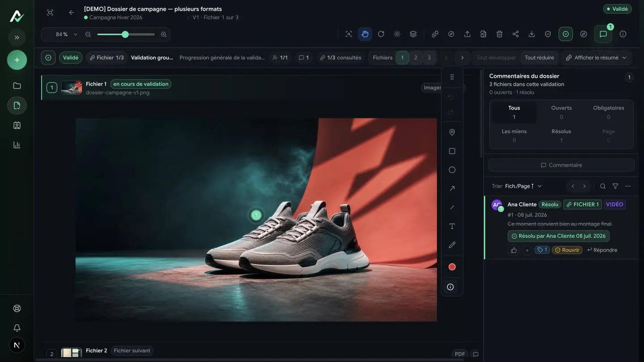Toggle the comments panel button
The height and width of the screenshot is (362, 644).
coord(603,34)
